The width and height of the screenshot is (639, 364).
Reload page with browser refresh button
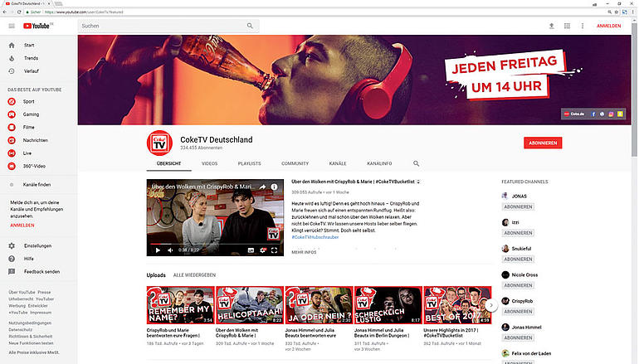pyautogui.click(x=19, y=12)
